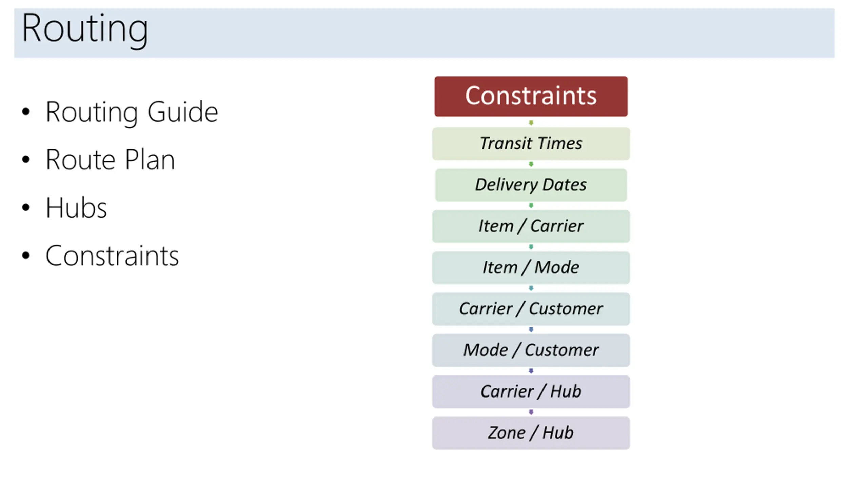
Task: Select the Transit Times box
Action: pyautogui.click(x=531, y=144)
